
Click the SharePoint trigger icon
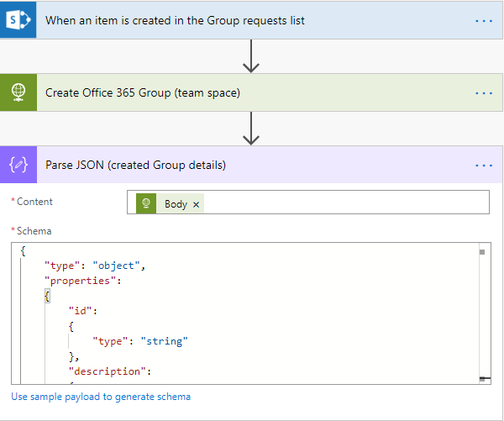18,20
